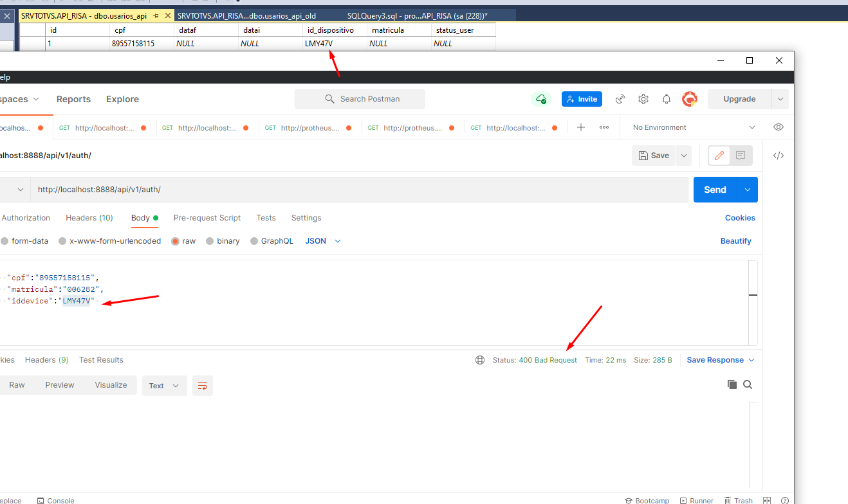848x504 pixels.
Task: Pin the dbo.usarios_api tab in SSMS
Action: 156,15
